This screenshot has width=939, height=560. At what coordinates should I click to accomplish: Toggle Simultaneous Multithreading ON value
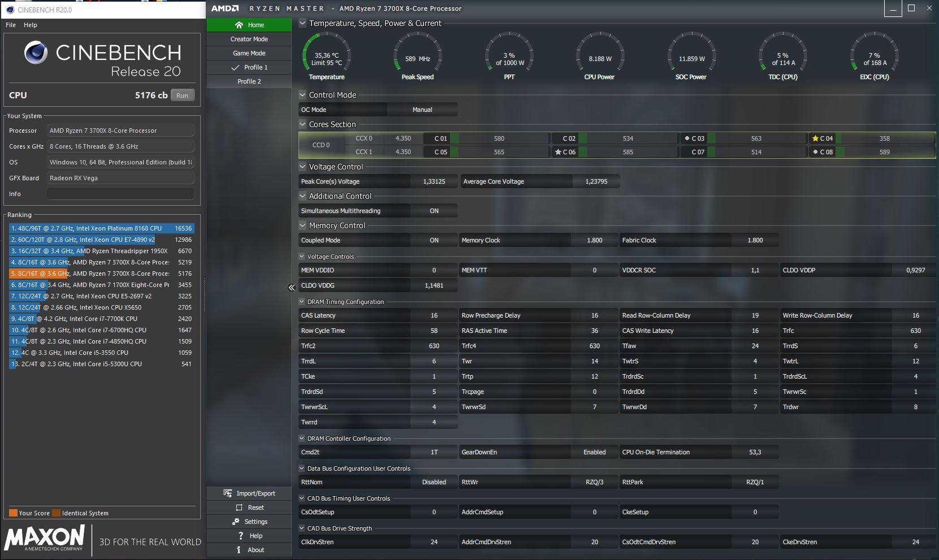pyautogui.click(x=434, y=211)
